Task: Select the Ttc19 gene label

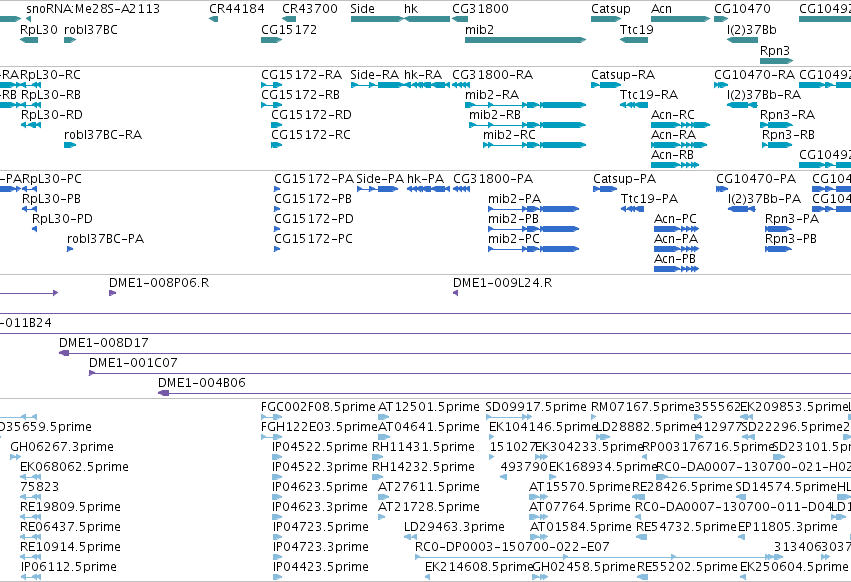Action: pos(637,30)
